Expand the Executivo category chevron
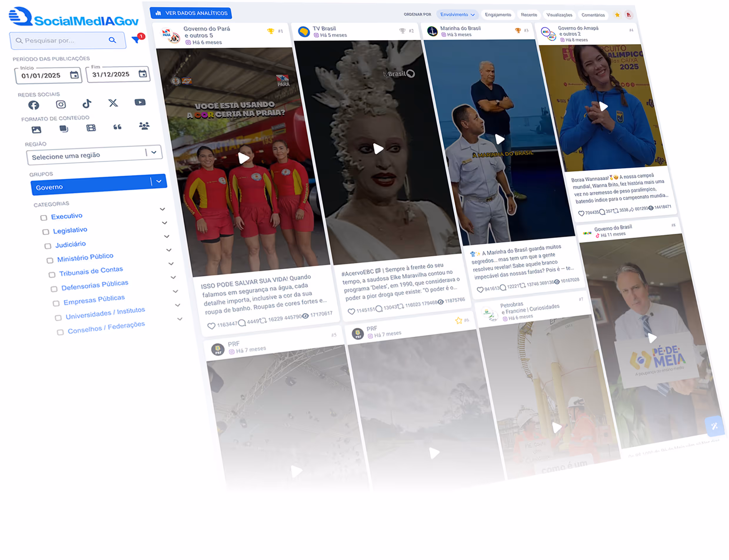Screen dimensions: 729x560 pos(162,209)
